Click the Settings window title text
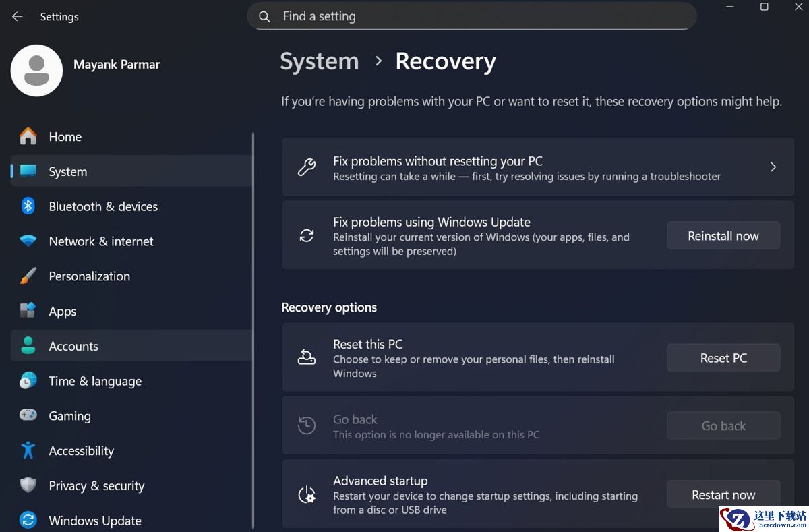 [59, 17]
